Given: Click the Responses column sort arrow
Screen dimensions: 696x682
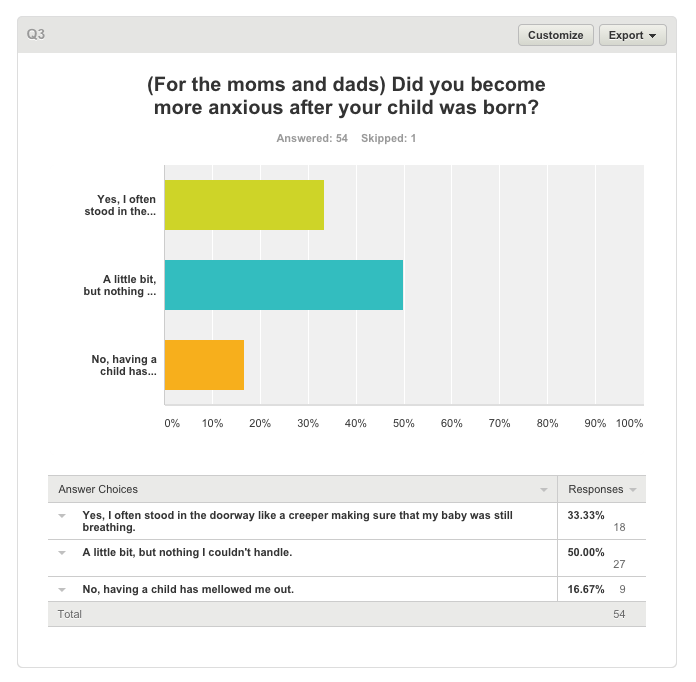Looking at the screenshot, I should [633, 490].
